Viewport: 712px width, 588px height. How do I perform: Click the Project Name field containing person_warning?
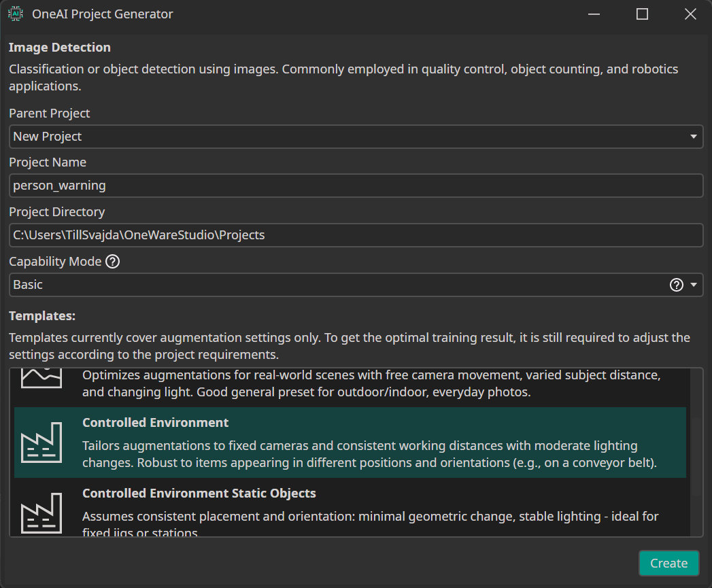[356, 186]
